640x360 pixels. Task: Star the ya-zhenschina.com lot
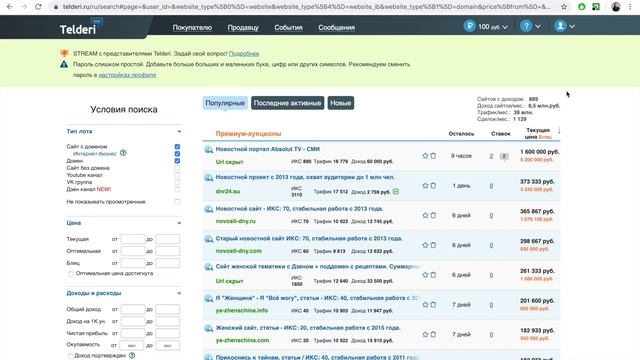tap(425, 334)
